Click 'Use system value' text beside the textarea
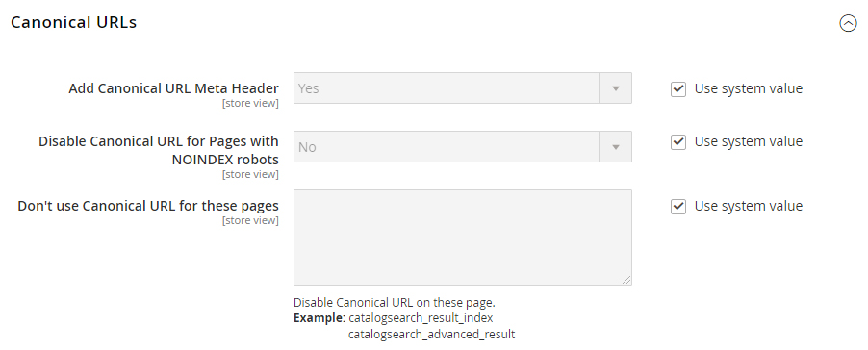This screenshot has width=868, height=350. (x=748, y=206)
